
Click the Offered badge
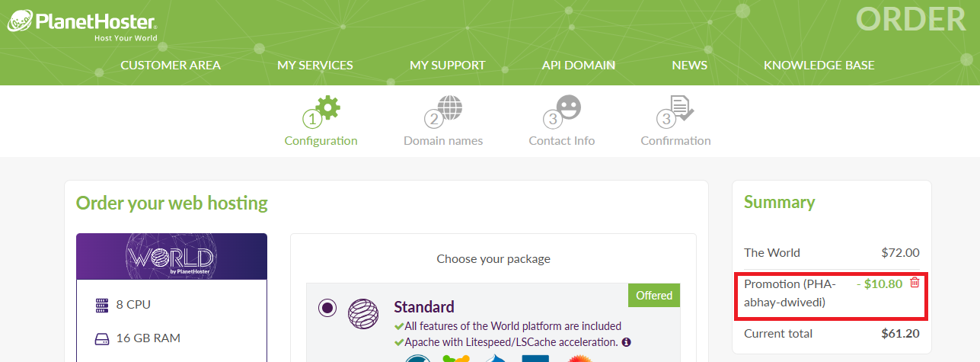654,296
